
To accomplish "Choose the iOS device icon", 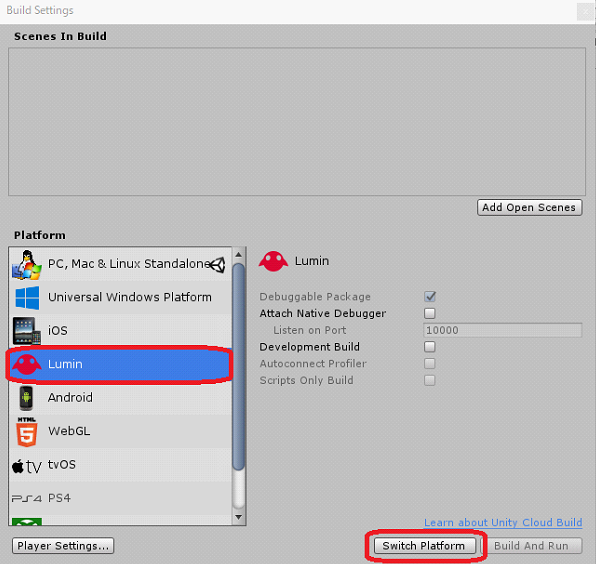I will 27,331.
